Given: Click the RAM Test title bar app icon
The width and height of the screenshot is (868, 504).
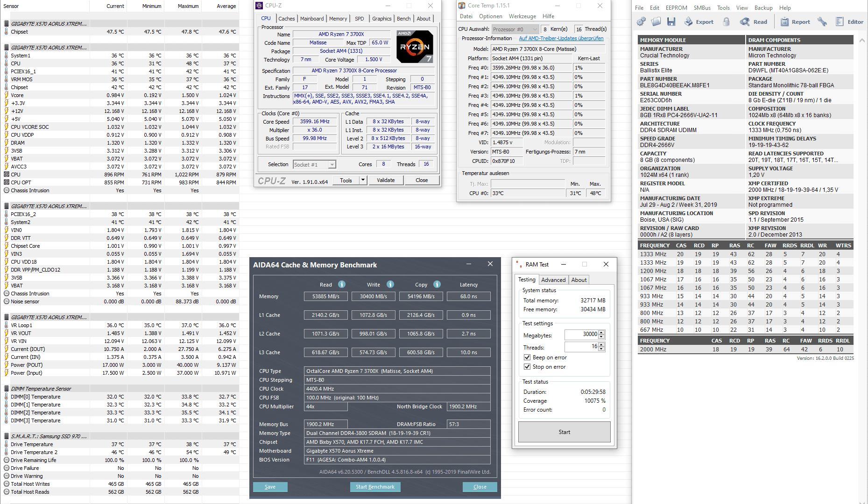Looking at the screenshot, I should (x=518, y=264).
